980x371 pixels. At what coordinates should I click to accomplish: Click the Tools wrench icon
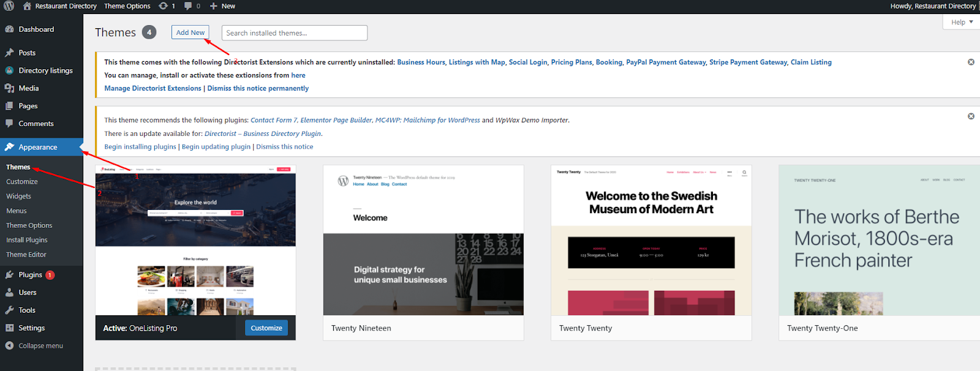tap(9, 310)
